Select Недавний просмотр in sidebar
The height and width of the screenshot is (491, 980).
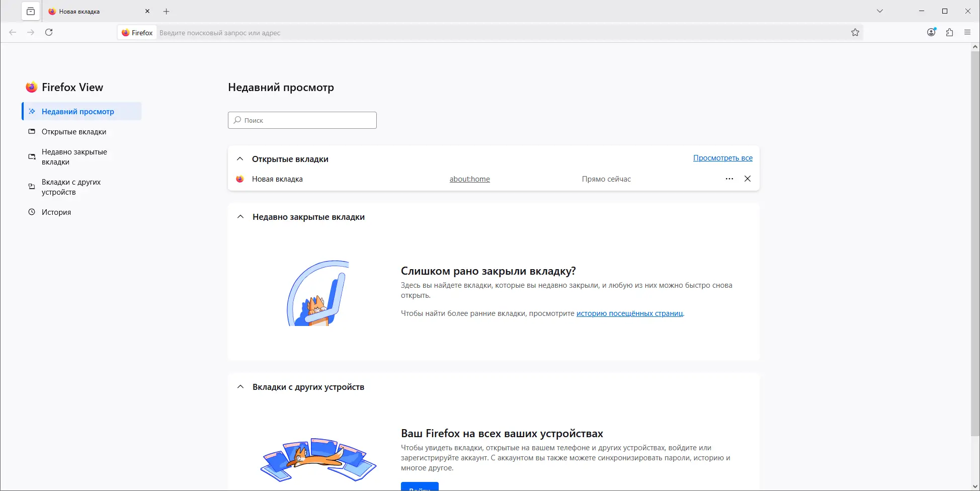click(81, 111)
